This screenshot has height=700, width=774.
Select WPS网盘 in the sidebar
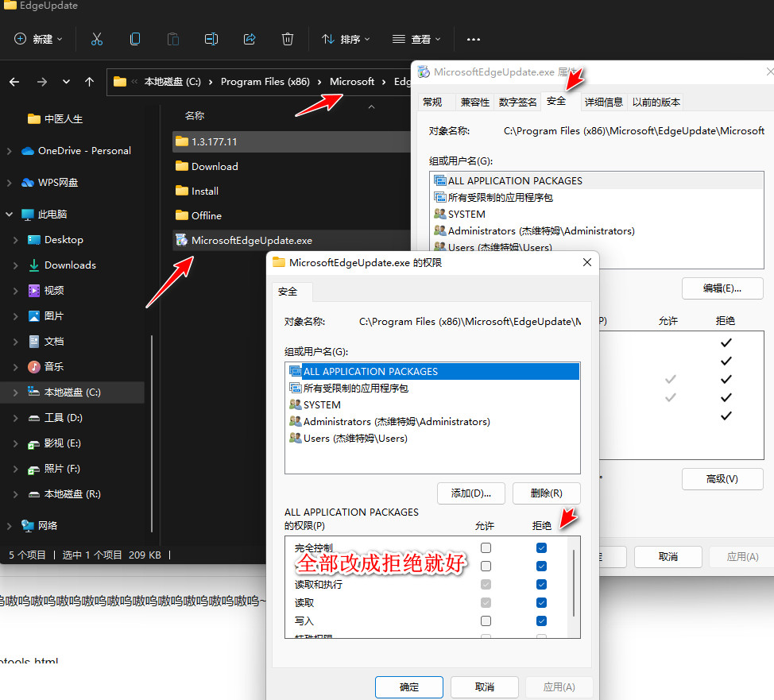[x=49, y=183]
